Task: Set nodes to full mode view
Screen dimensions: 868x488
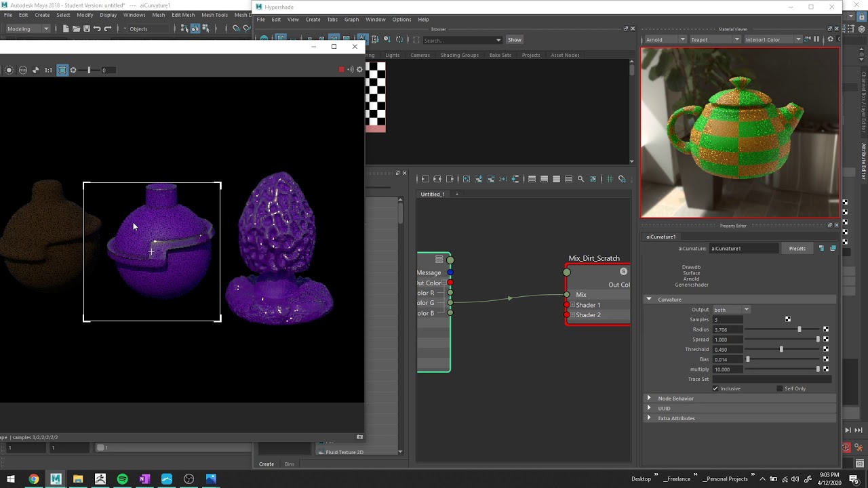Action: (556, 179)
